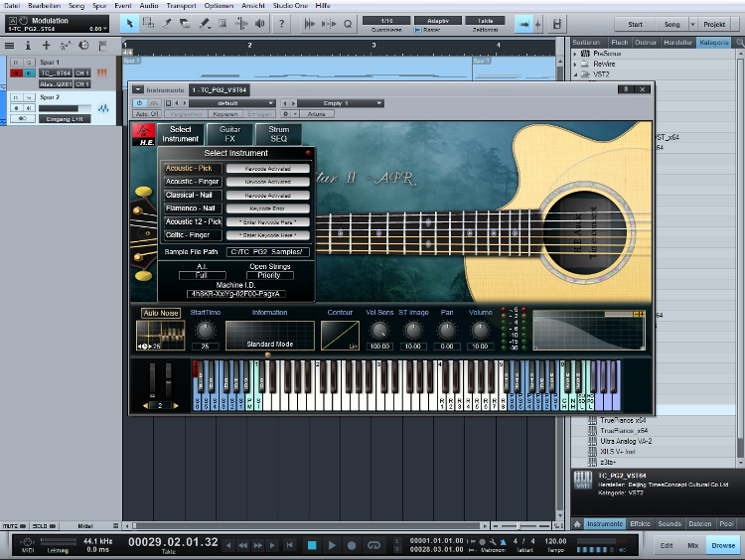Toggle monitor on Spur 1
Viewport: 745px width, 560px height.
(29, 73)
